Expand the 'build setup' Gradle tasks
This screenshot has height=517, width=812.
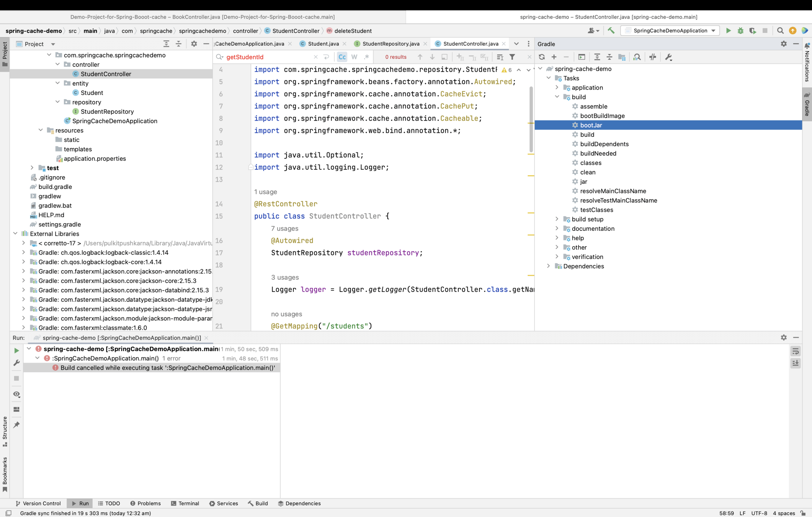(x=557, y=219)
